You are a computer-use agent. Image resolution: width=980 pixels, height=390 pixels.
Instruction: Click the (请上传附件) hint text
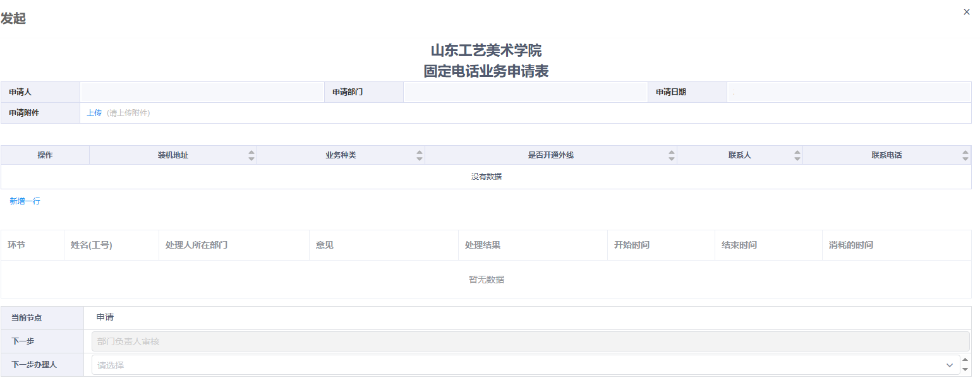(x=128, y=113)
